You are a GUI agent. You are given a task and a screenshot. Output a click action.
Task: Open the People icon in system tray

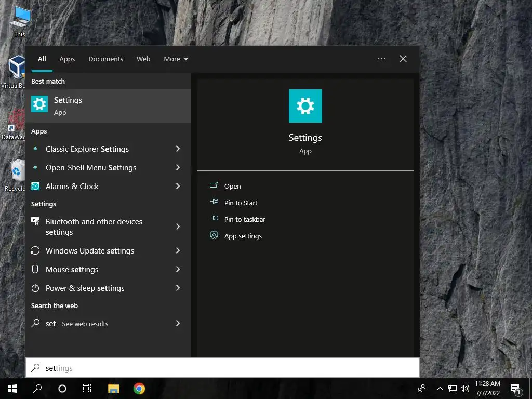pyautogui.click(x=421, y=389)
